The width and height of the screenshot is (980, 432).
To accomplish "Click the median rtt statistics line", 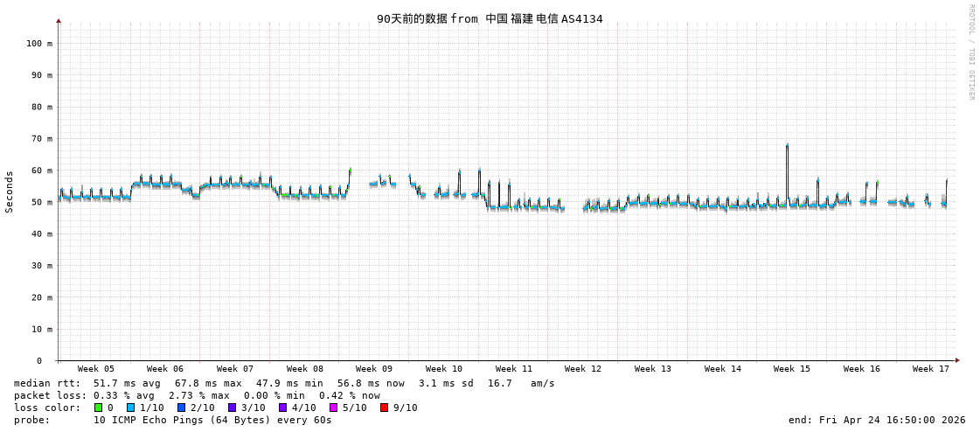I will 284,383.
